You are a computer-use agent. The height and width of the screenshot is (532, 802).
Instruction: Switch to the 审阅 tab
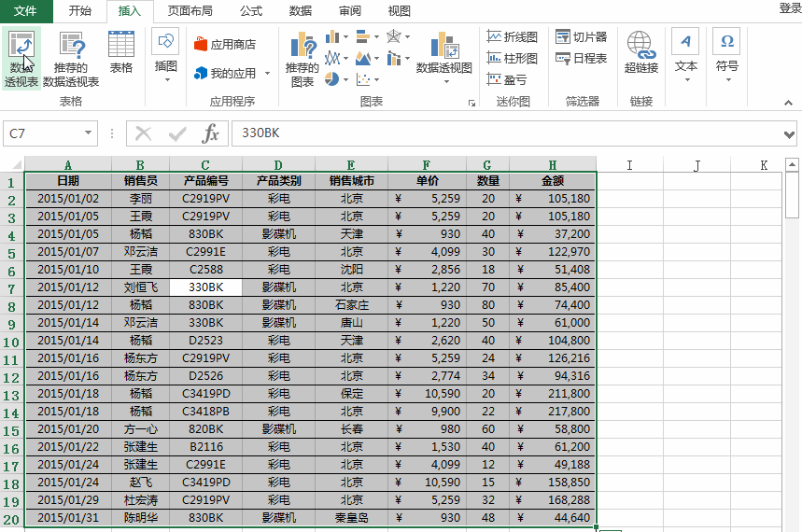(x=350, y=11)
